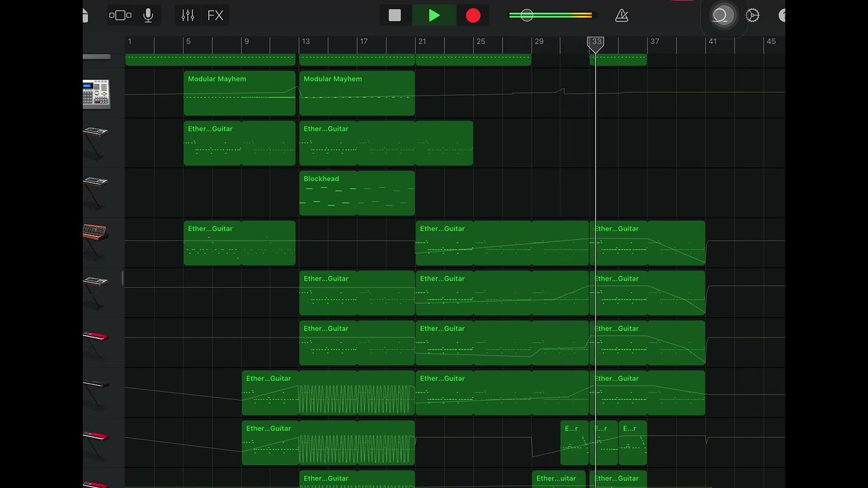The width and height of the screenshot is (868, 488).
Task: Click bar 13 on the ruler
Action: pos(306,41)
